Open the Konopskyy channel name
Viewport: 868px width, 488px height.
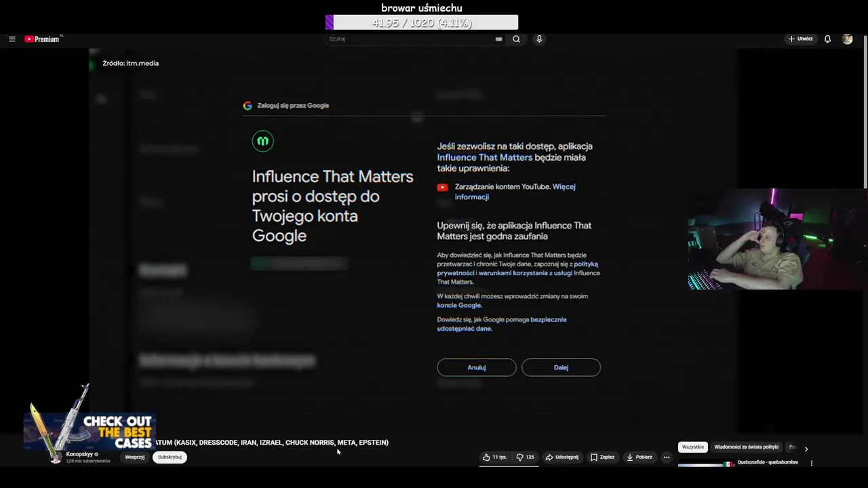[x=79, y=454]
